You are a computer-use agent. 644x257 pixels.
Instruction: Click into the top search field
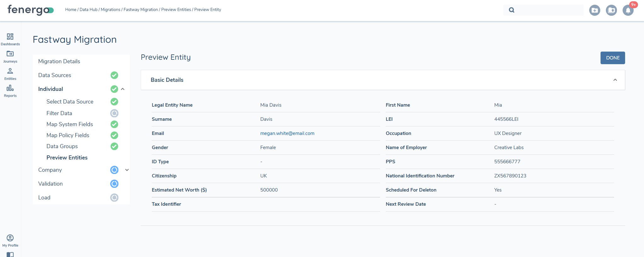tap(548, 10)
